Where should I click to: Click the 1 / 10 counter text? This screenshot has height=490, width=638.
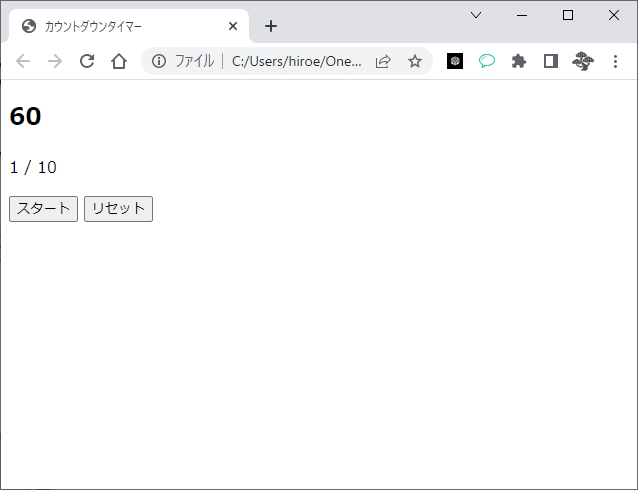33,167
